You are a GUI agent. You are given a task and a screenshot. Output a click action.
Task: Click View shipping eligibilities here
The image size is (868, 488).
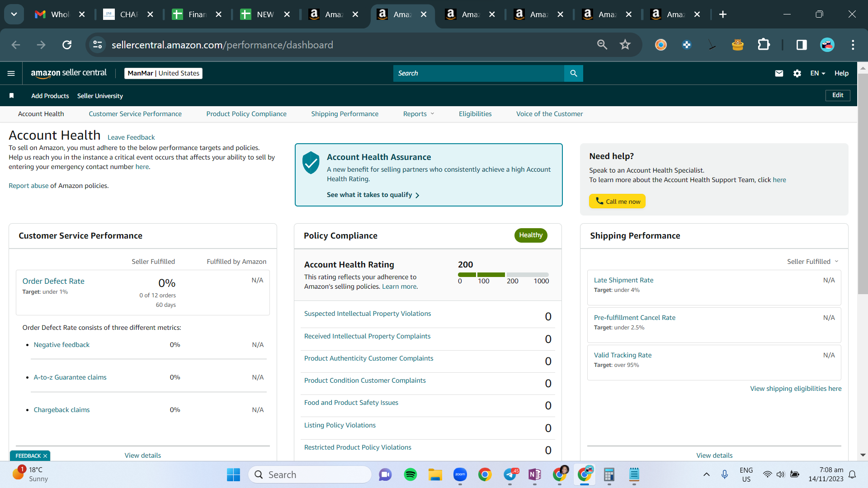tap(796, 389)
